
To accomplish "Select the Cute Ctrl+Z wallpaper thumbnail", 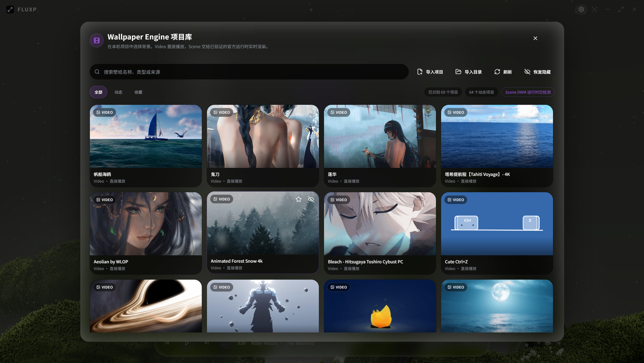I will (497, 224).
